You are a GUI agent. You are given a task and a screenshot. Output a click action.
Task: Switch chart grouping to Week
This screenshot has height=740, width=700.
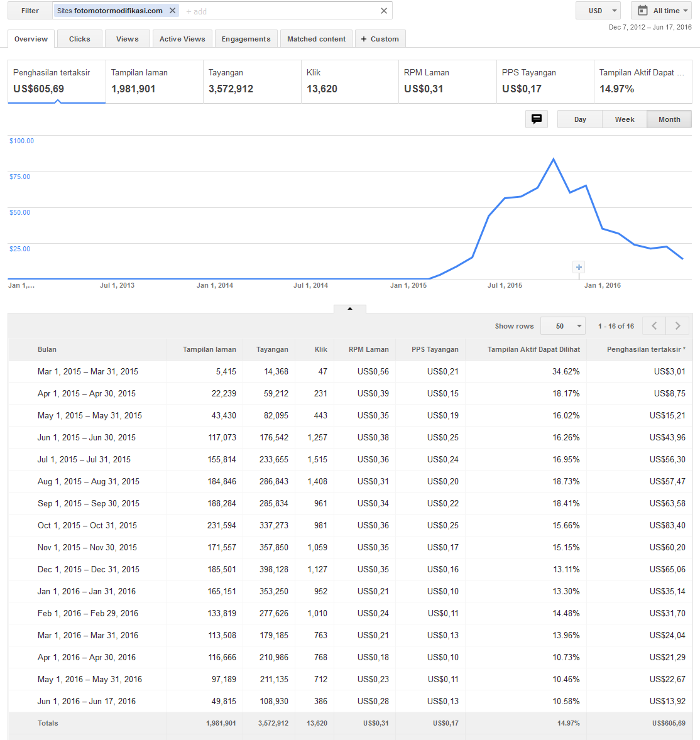[625, 119]
